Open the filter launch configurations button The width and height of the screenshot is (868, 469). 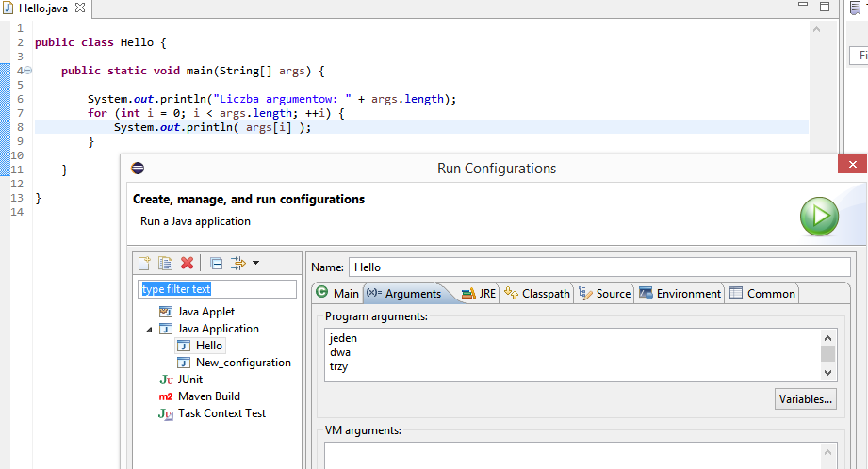tap(238, 264)
